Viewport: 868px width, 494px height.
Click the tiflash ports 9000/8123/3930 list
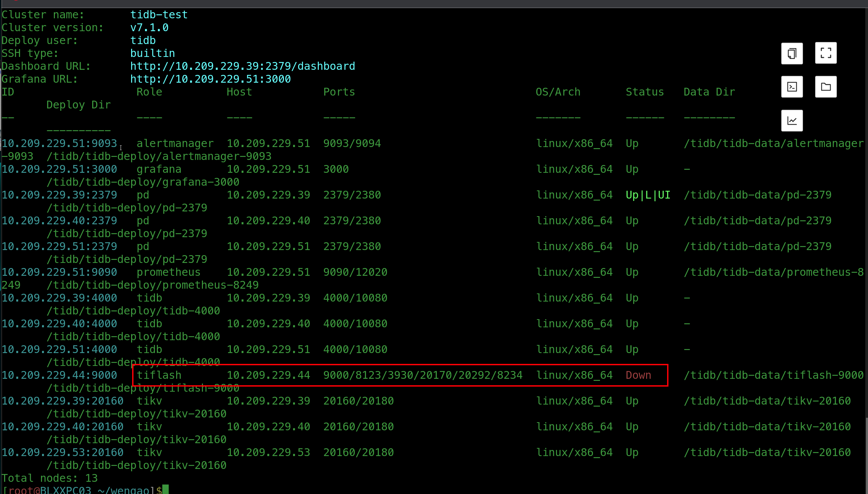click(422, 375)
